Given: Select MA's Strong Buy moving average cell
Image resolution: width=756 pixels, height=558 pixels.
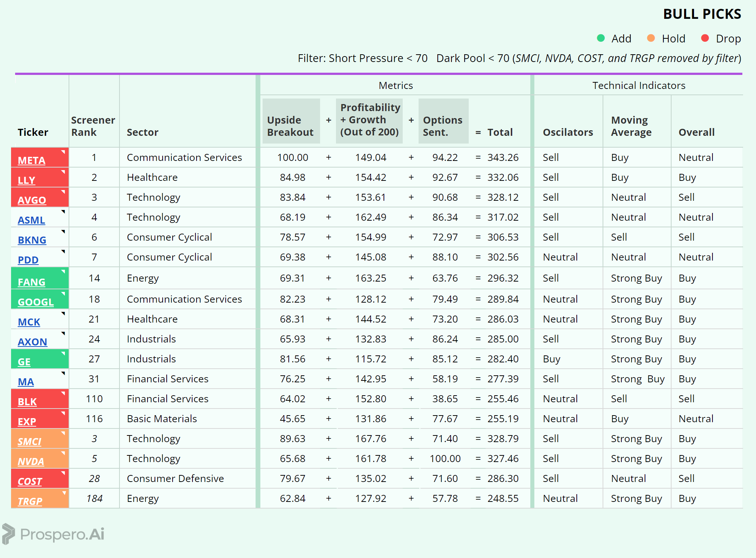Looking at the screenshot, I should coord(638,379).
